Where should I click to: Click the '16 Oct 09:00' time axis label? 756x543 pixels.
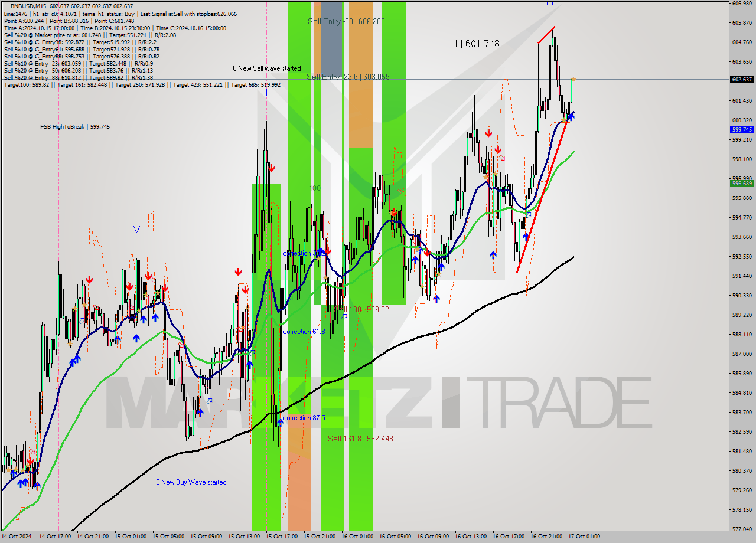pyautogui.click(x=433, y=537)
